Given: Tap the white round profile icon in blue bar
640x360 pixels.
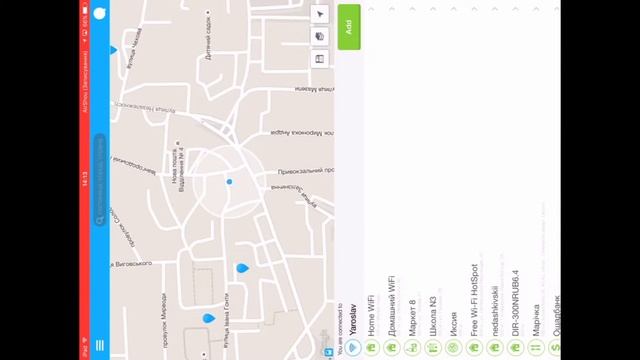Looking at the screenshot, I should click(x=100, y=13).
